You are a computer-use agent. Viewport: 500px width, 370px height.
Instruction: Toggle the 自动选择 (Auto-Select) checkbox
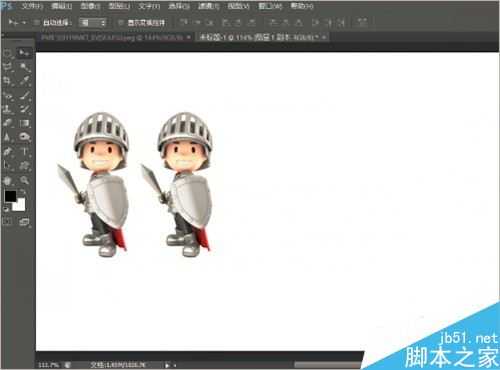click(37, 23)
